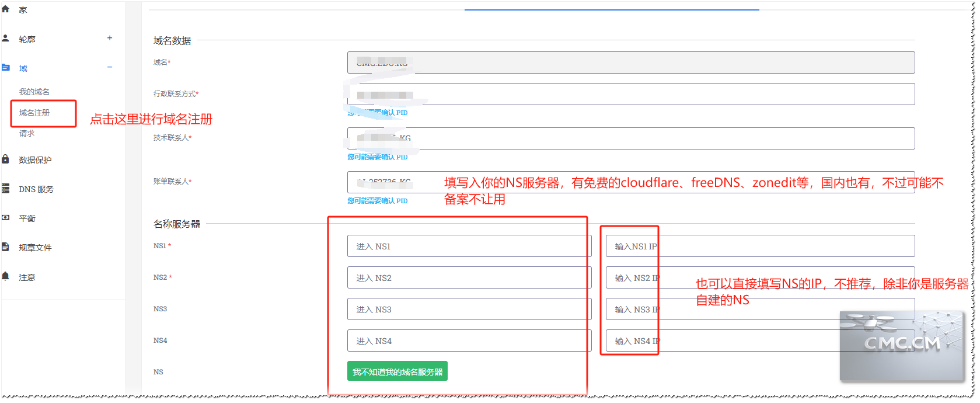Click PID confirm link under 账单联系人
This screenshot has height=403, width=980.
tap(378, 201)
